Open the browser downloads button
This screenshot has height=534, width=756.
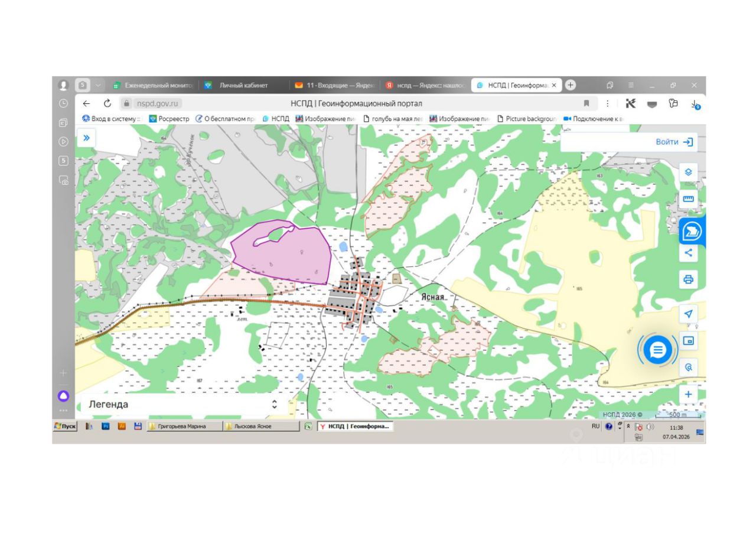pos(695,104)
